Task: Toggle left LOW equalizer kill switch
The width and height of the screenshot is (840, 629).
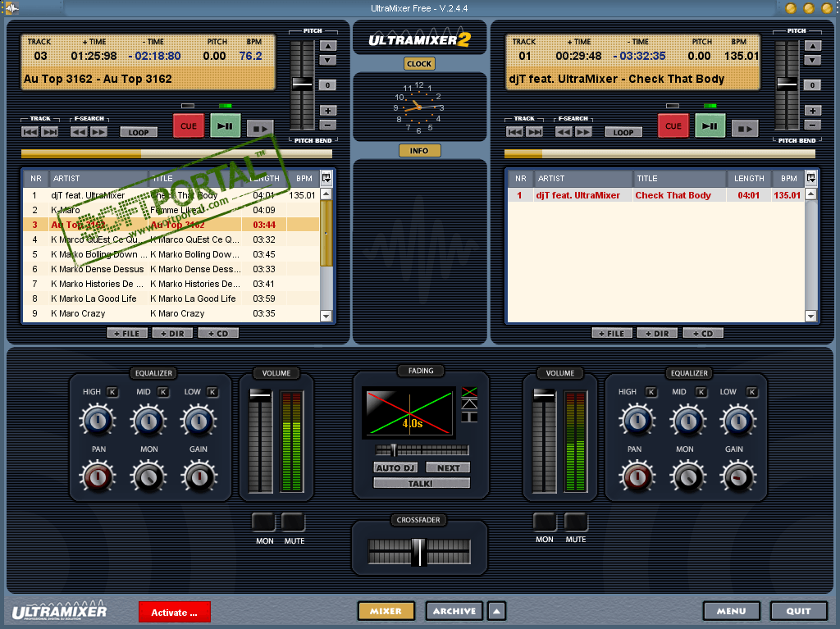Action: coord(212,392)
